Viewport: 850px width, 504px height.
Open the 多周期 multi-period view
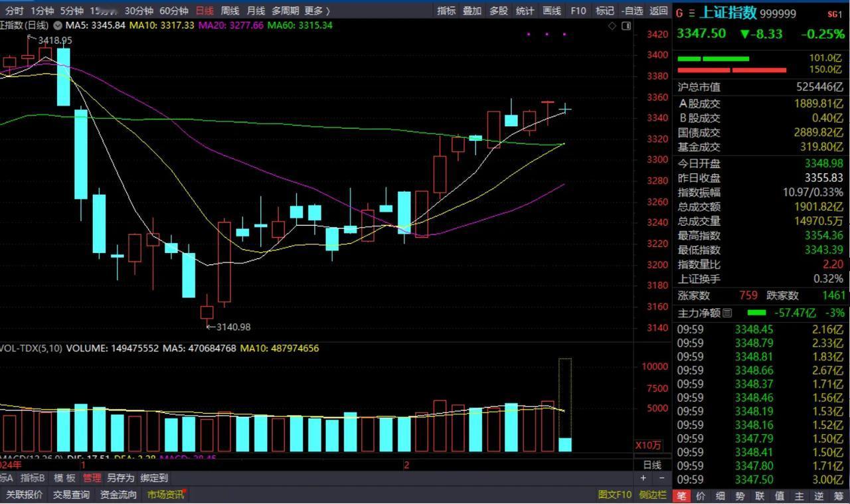pos(285,11)
